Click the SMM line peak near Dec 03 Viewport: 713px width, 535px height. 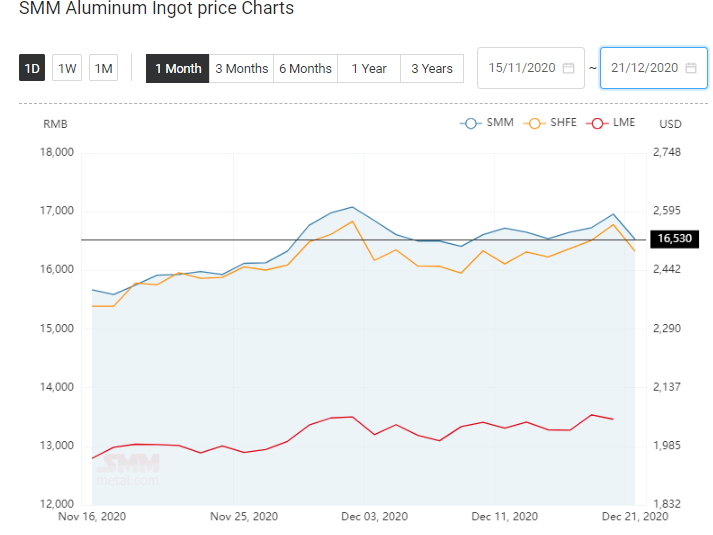[x=352, y=207]
